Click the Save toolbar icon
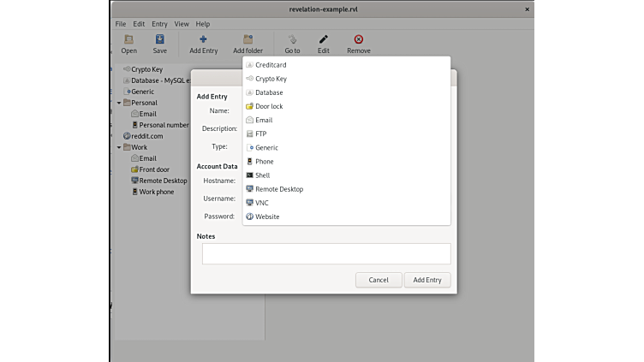 [160, 39]
